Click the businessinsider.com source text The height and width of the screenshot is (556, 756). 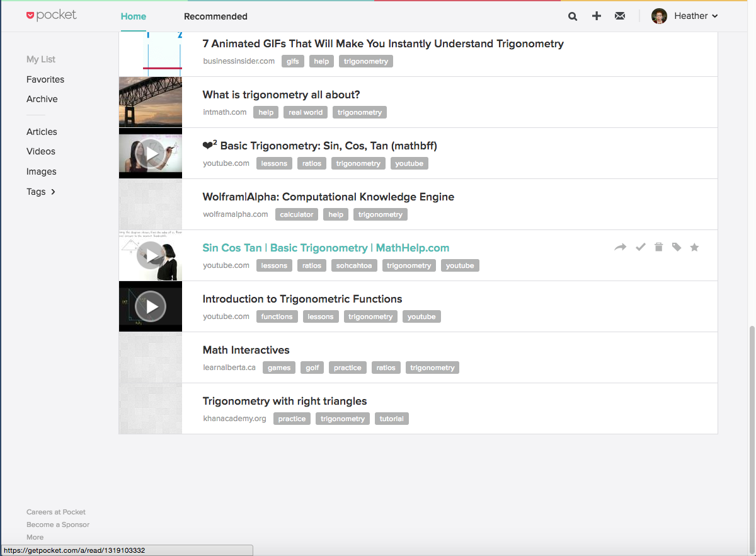239,61
